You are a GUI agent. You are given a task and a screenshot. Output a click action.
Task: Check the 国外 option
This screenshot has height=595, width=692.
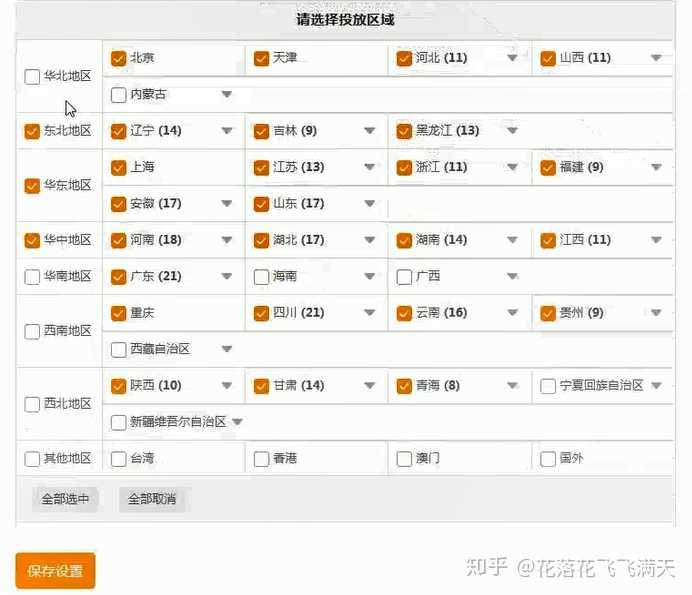(x=548, y=459)
